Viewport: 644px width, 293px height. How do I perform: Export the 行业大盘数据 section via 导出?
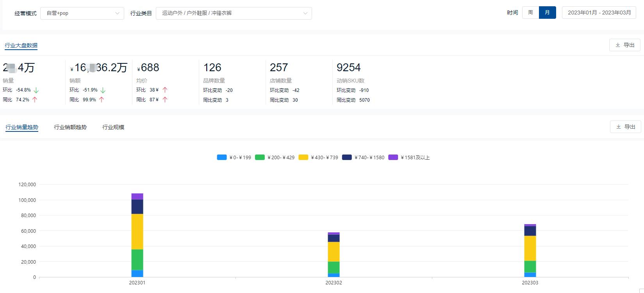[x=624, y=45]
